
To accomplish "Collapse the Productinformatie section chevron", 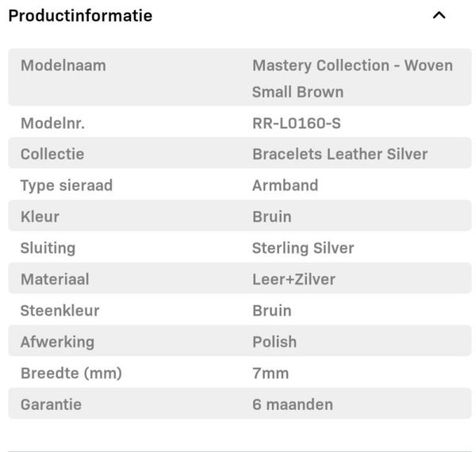I will [x=440, y=15].
